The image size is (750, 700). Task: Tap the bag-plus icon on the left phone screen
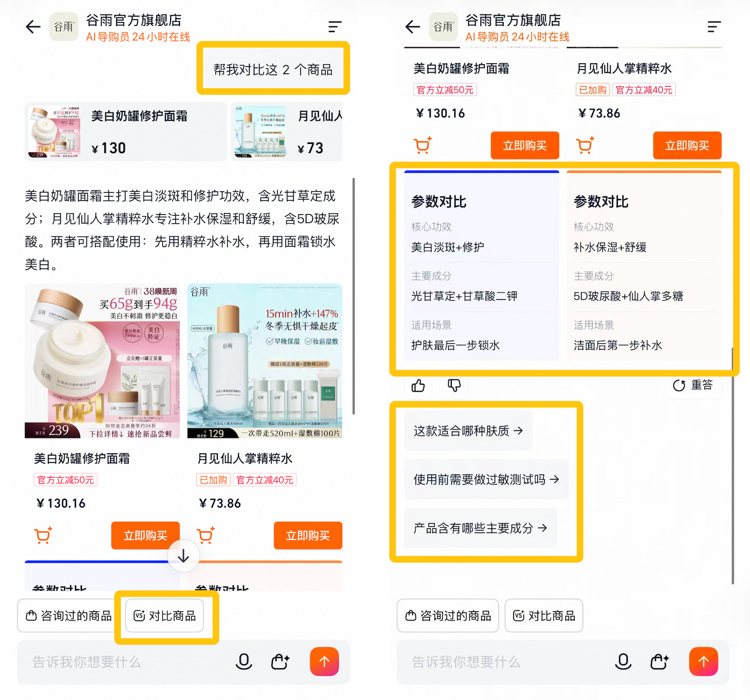tap(280, 662)
